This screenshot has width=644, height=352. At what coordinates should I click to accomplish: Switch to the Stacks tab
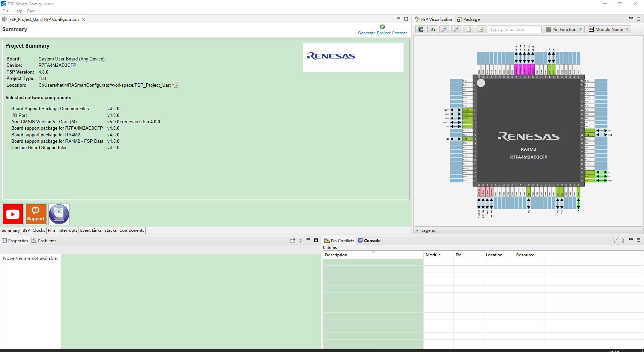coord(110,230)
